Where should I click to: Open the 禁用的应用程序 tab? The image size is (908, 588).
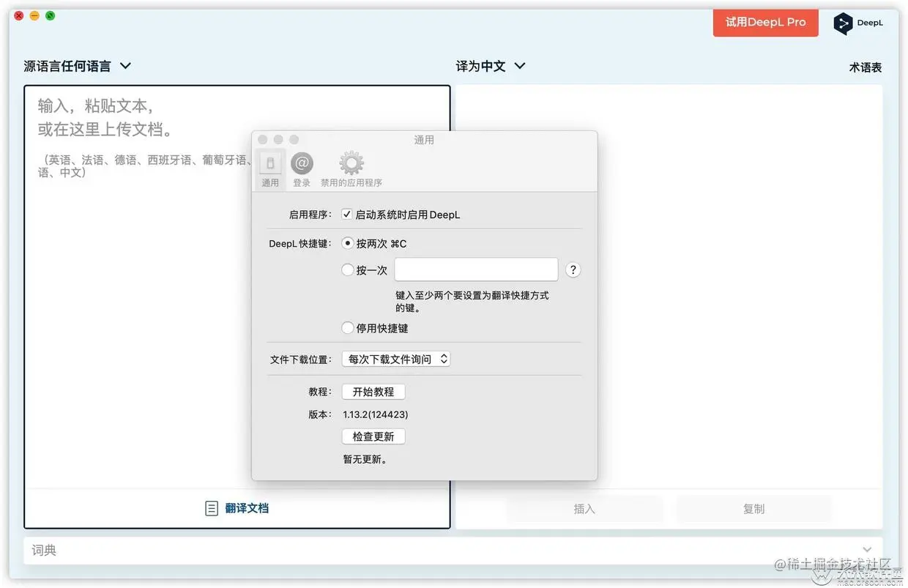[351, 171]
